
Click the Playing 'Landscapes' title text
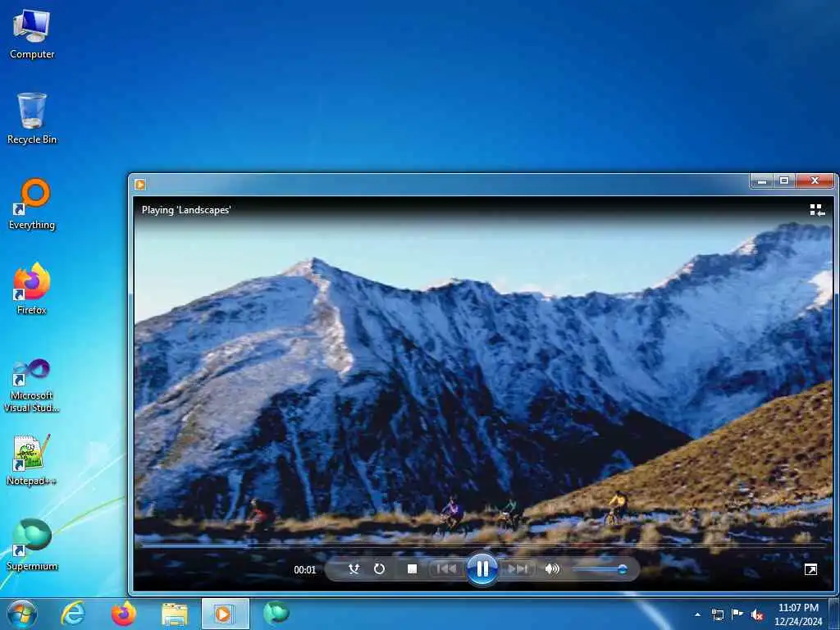tap(186, 210)
